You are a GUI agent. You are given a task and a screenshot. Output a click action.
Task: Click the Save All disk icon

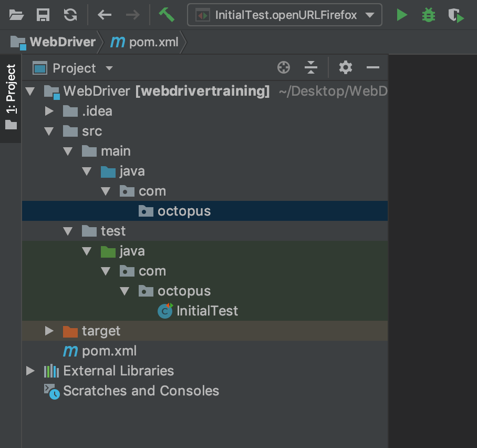(x=43, y=15)
